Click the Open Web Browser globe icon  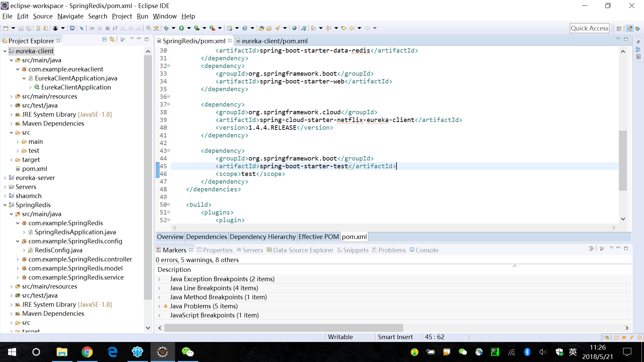tap(294, 28)
